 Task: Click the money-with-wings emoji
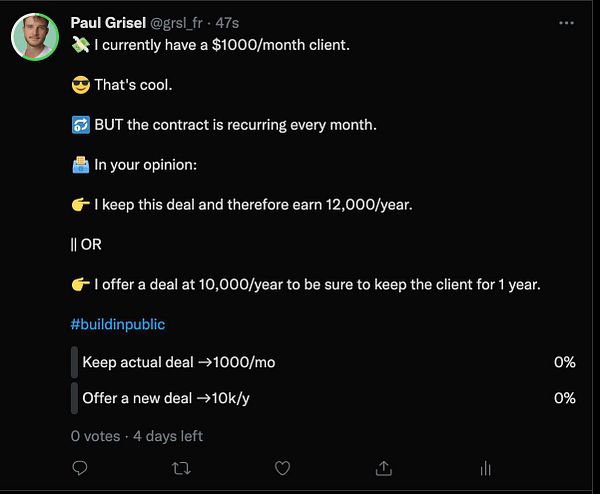click(80, 43)
